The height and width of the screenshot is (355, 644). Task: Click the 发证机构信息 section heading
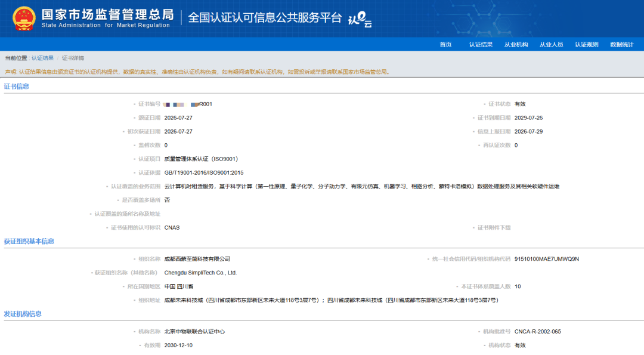(x=23, y=314)
